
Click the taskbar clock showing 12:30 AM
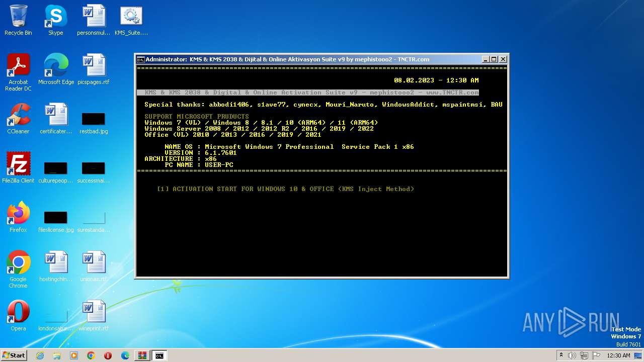point(618,355)
